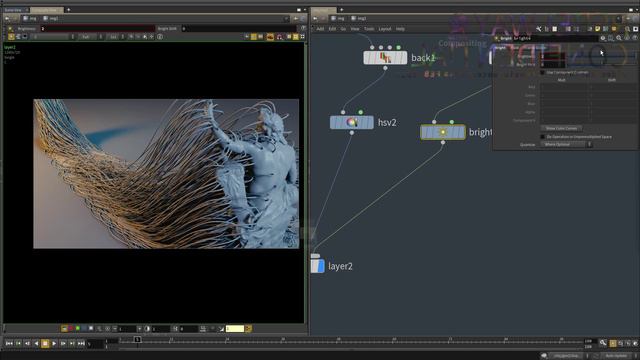Viewport: 640px width, 360px height.
Task: Open the Add menu in network editor
Action: 320,29
